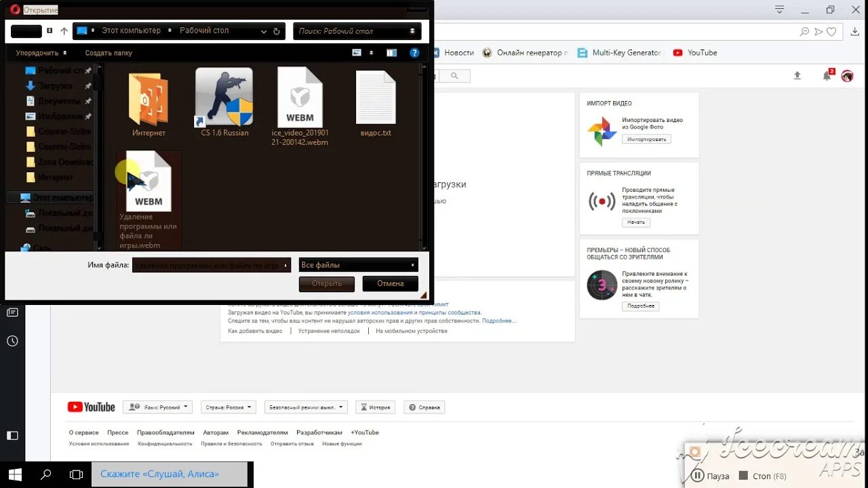Select Удаление программы или файла ли игры.webm
The image size is (868, 488).
[x=149, y=200]
